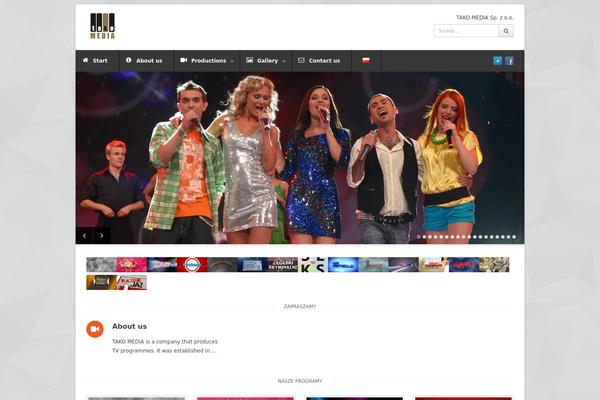Go to previous slide with left arrow

[84, 236]
